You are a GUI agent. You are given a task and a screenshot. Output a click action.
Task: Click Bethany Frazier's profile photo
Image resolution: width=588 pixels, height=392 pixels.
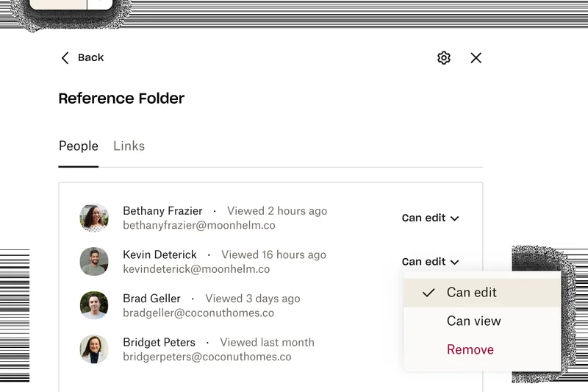(94, 218)
